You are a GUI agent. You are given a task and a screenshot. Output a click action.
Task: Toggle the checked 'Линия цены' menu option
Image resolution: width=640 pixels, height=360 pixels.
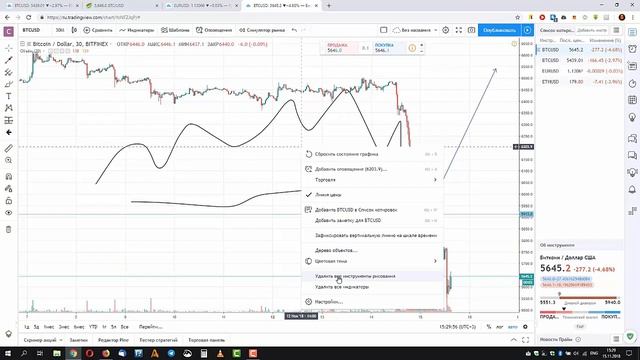pyautogui.click(x=372, y=195)
